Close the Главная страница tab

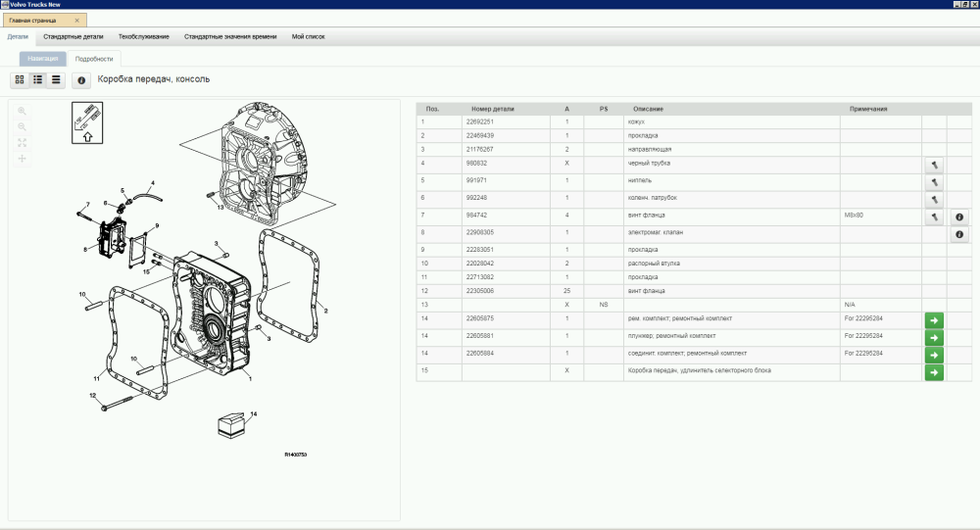click(x=77, y=20)
